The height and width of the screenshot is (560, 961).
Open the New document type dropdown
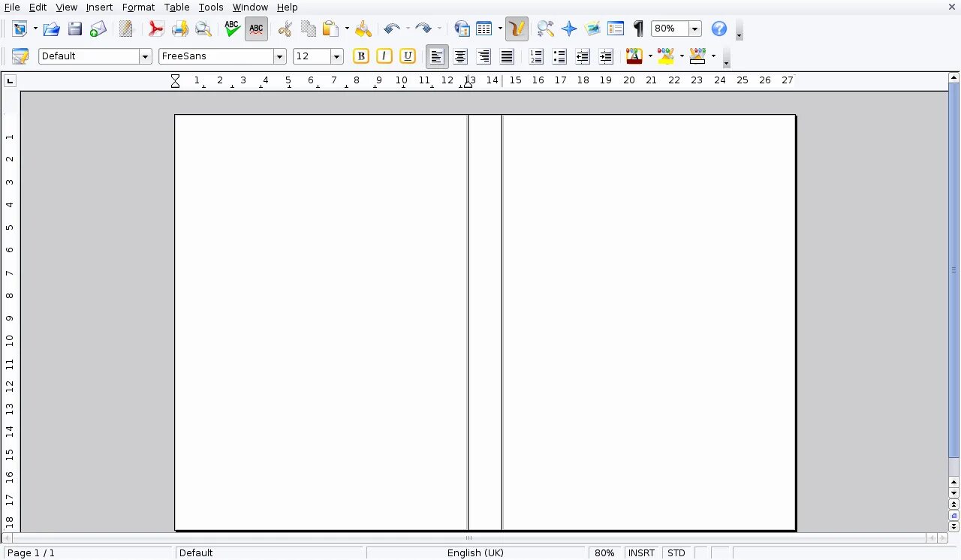35,29
